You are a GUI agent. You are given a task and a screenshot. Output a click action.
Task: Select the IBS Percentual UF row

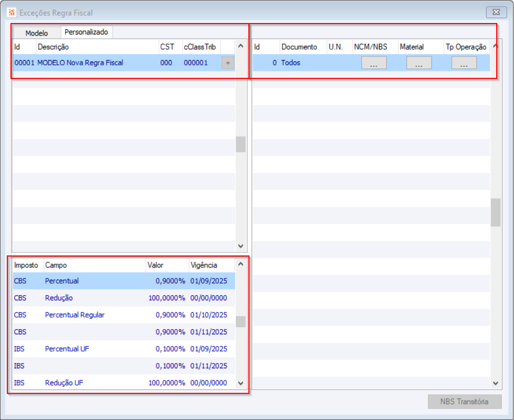point(124,349)
